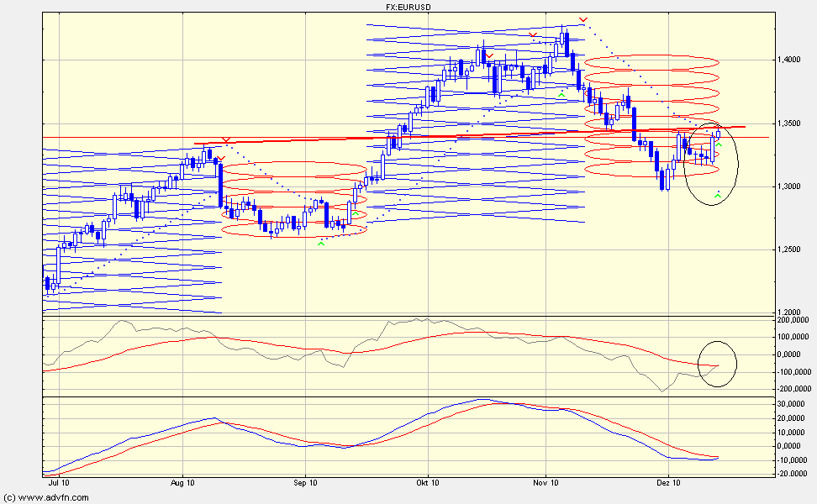Viewport: 817px width, 504px height.
Task: Click the Jul 10 date label
Action: [x=59, y=483]
